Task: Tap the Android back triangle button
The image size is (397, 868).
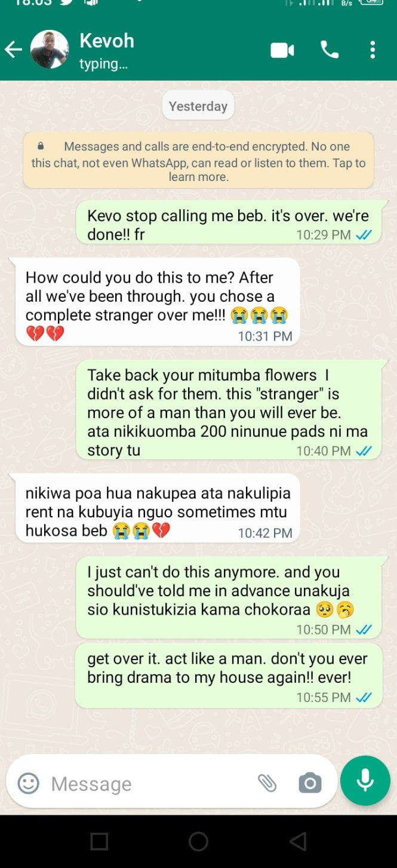Action: 298,841
